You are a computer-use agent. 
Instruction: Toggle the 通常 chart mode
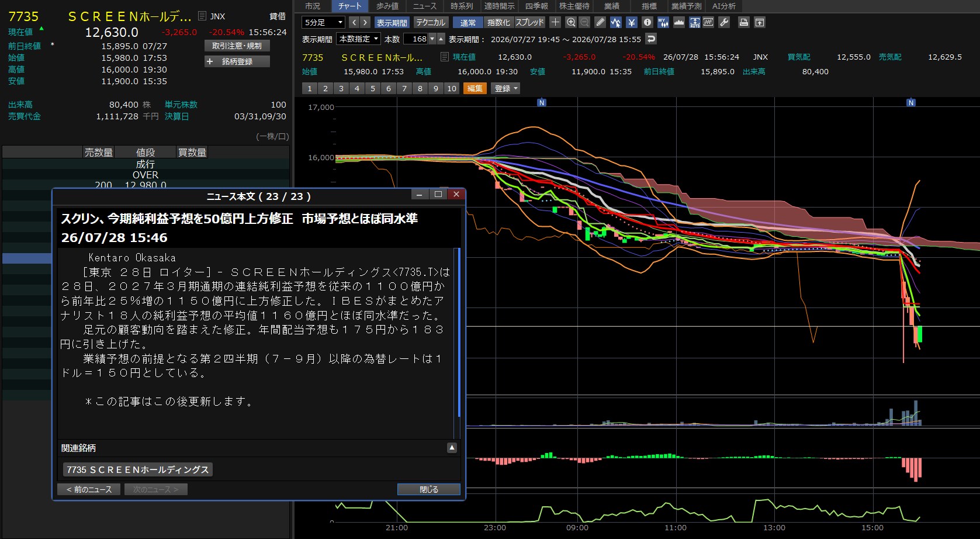(x=468, y=22)
